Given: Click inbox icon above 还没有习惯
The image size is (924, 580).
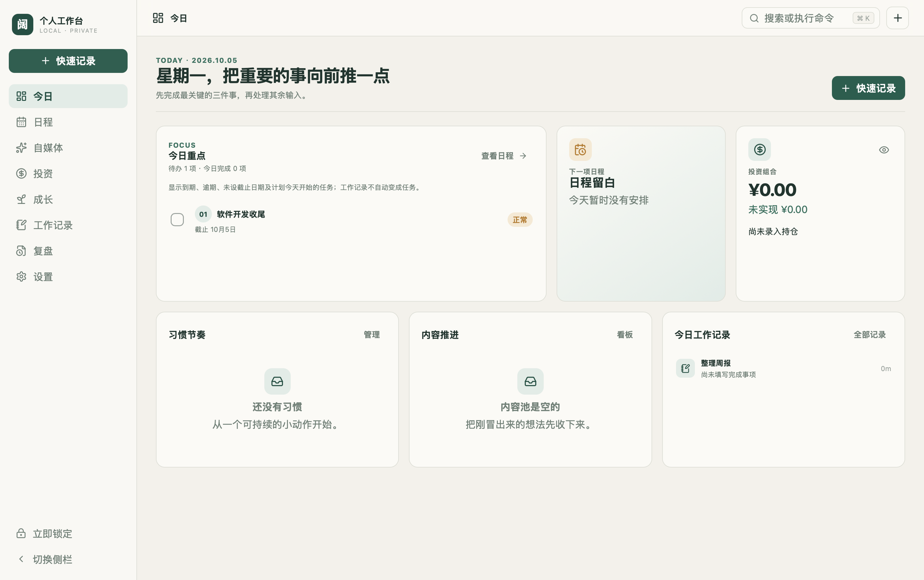Looking at the screenshot, I should click(277, 381).
